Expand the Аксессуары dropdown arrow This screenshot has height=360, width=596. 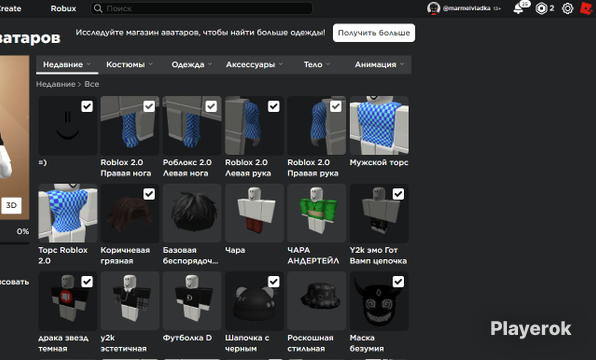click(x=281, y=64)
